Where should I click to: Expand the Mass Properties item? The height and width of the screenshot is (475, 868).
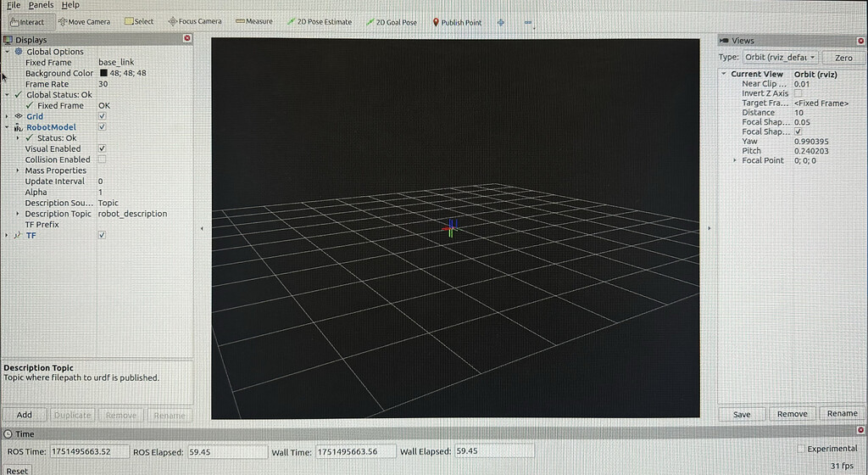click(x=18, y=170)
